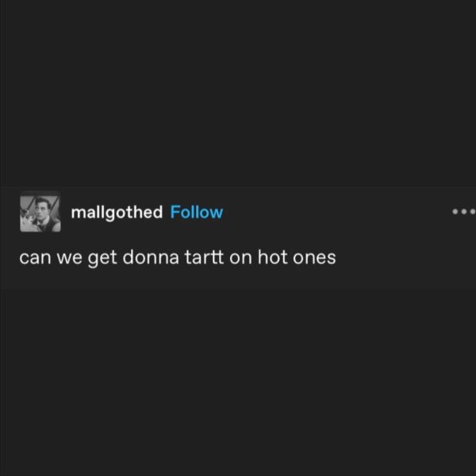Open the mallgothed profile avatar

(x=40, y=212)
